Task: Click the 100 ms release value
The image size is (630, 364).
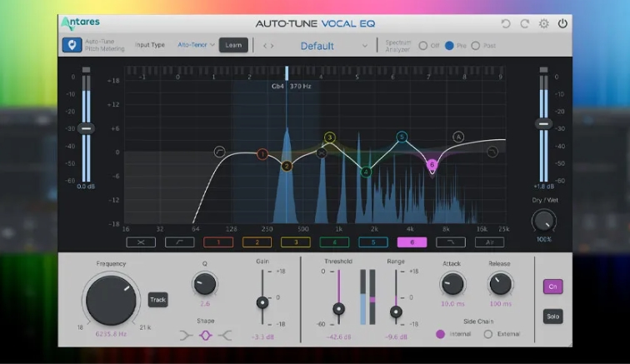Action: (x=501, y=304)
